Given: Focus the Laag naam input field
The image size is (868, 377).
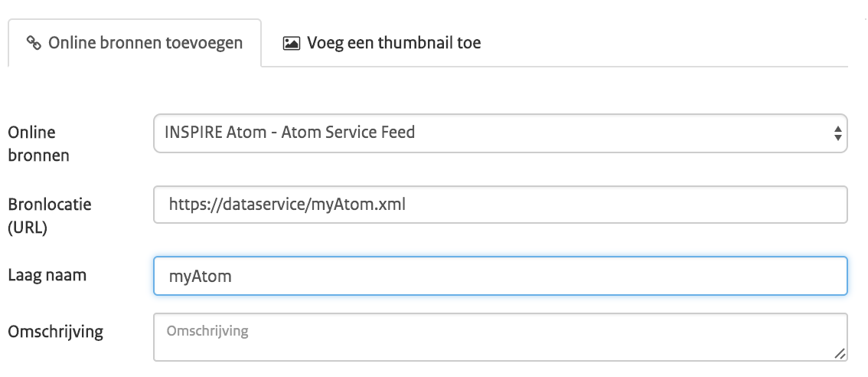Looking at the screenshot, I should click(x=501, y=276).
